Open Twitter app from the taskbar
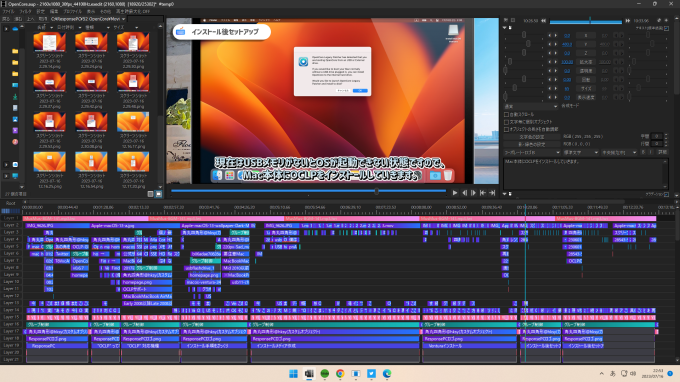This screenshot has height=382, width=680. click(371, 373)
